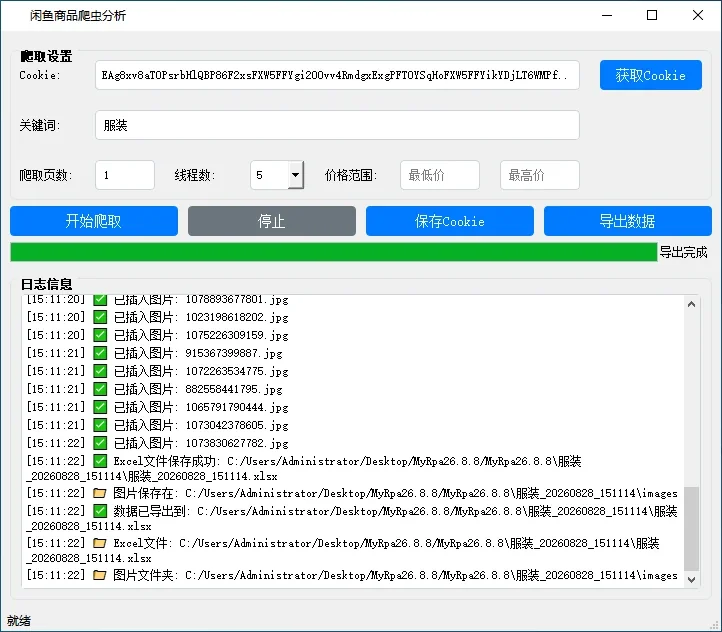Viewport: 722px width, 632px height.
Task: Focus the 关键词 keyword input field
Action: click(337, 125)
